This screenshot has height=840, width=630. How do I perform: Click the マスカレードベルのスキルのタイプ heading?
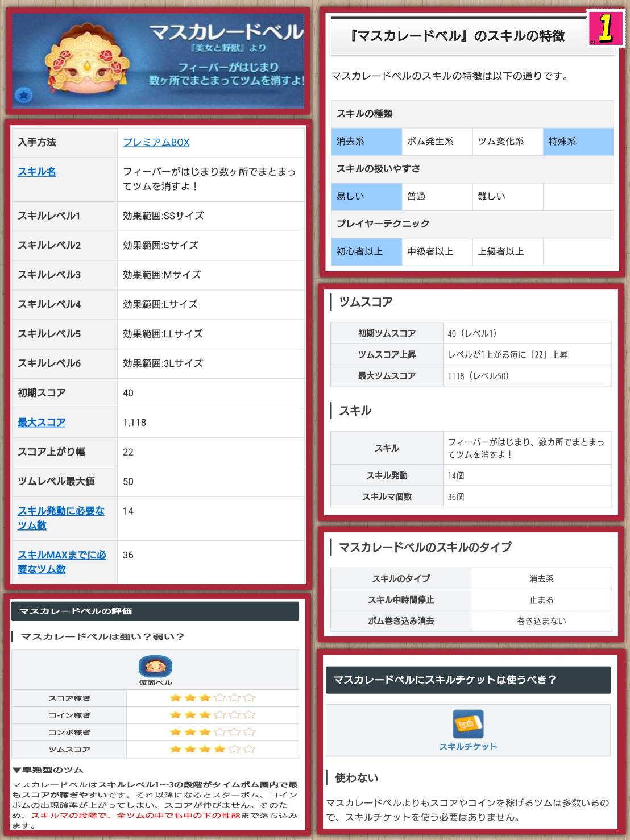tap(425, 547)
